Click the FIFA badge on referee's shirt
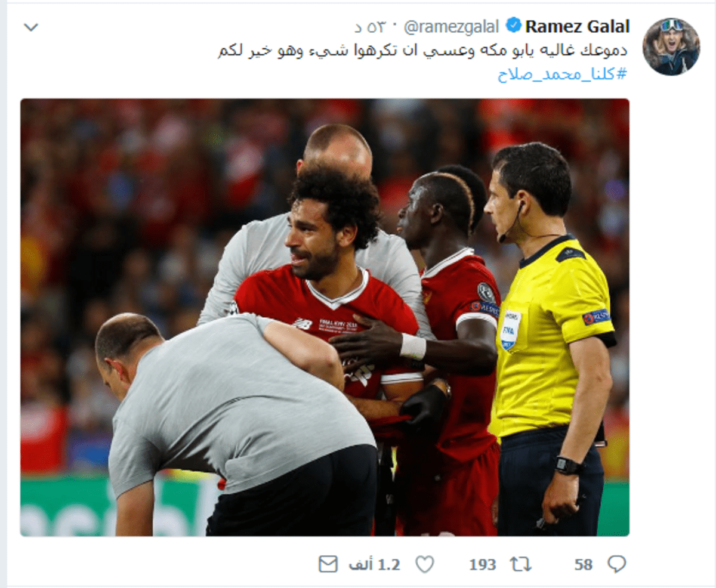Image resolution: width=716 pixels, height=588 pixels. pyautogui.click(x=510, y=329)
